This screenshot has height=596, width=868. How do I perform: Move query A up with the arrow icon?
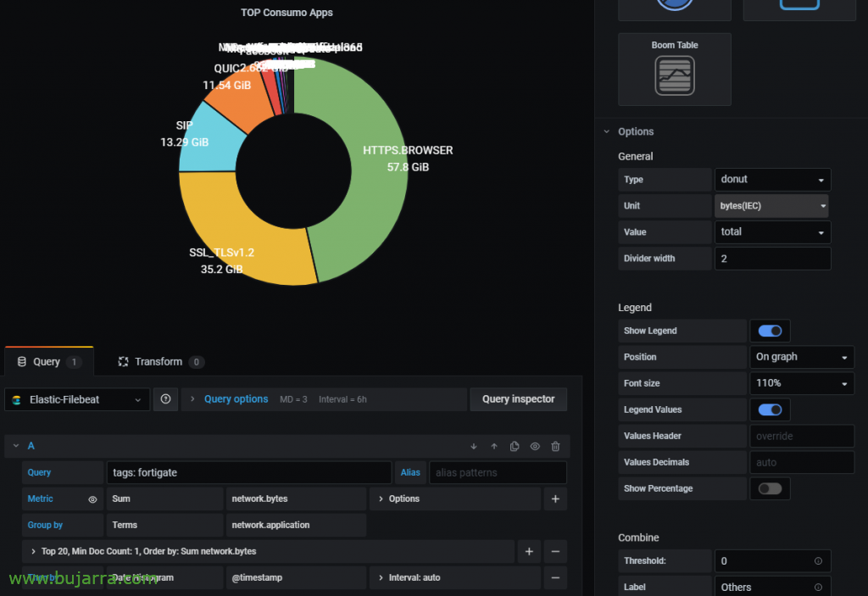(x=494, y=446)
